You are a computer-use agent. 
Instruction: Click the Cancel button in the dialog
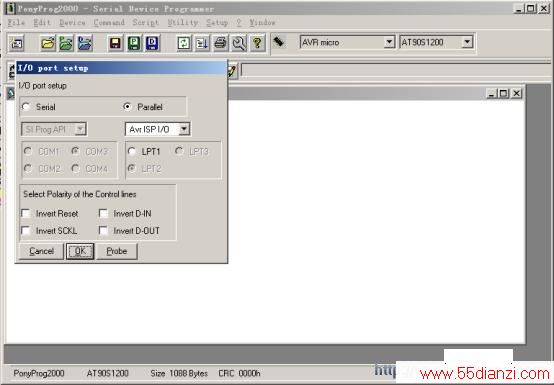coord(41,251)
